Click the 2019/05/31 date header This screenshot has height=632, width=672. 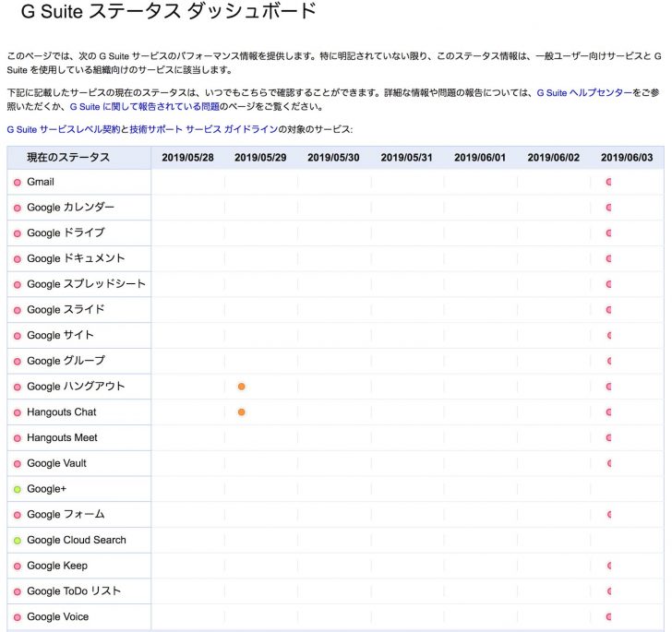coord(407,158)
